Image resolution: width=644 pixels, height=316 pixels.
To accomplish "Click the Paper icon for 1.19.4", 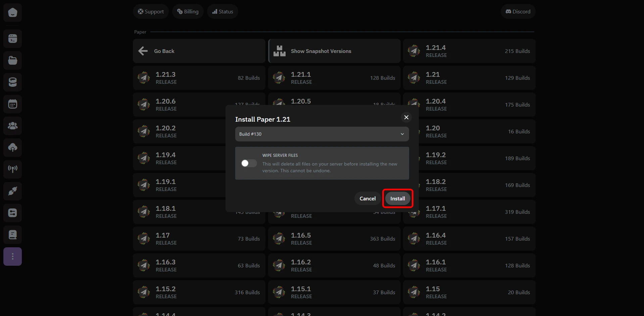I will tap(144, 158).
